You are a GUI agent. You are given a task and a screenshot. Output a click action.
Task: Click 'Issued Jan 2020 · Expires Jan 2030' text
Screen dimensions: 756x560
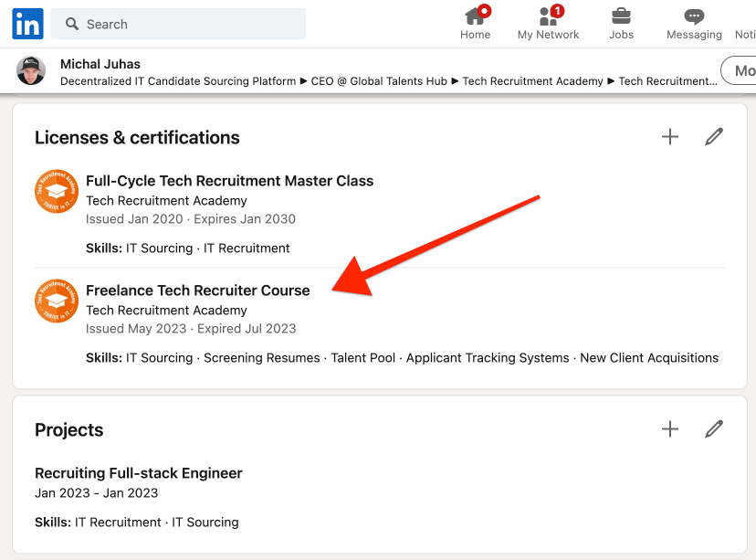point(191,219)
